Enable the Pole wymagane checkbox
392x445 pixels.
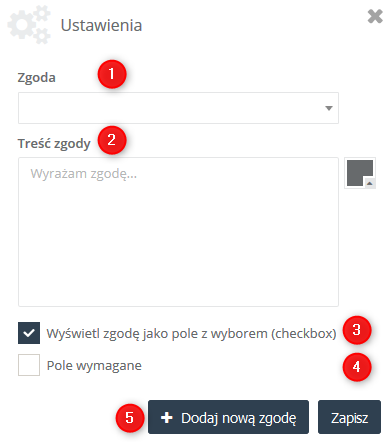click(x=29, y=365)
